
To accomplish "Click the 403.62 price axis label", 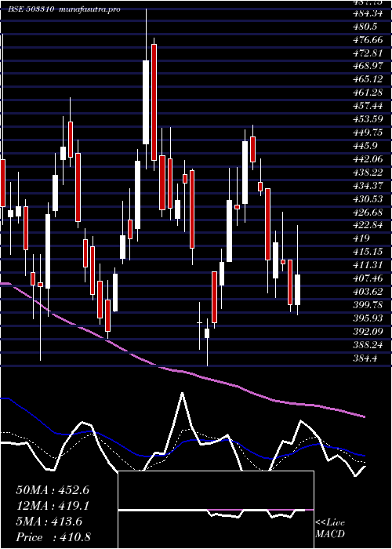I will point(368,293).
